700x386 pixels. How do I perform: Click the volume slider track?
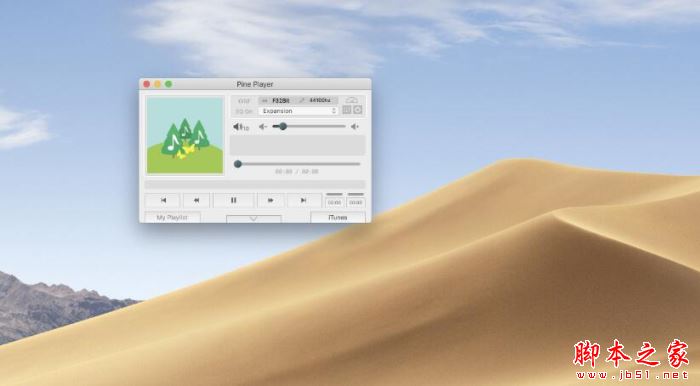click(x=309, y=127)
